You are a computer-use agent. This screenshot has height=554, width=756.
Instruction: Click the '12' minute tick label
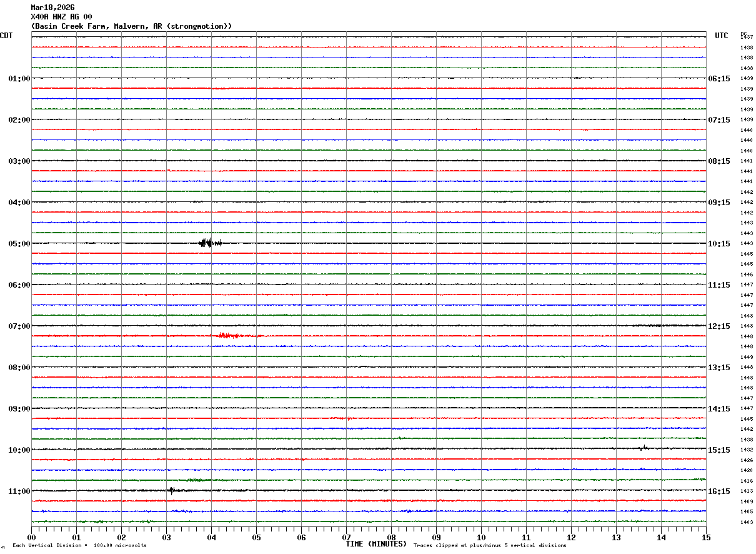click(x=571, y=537)
